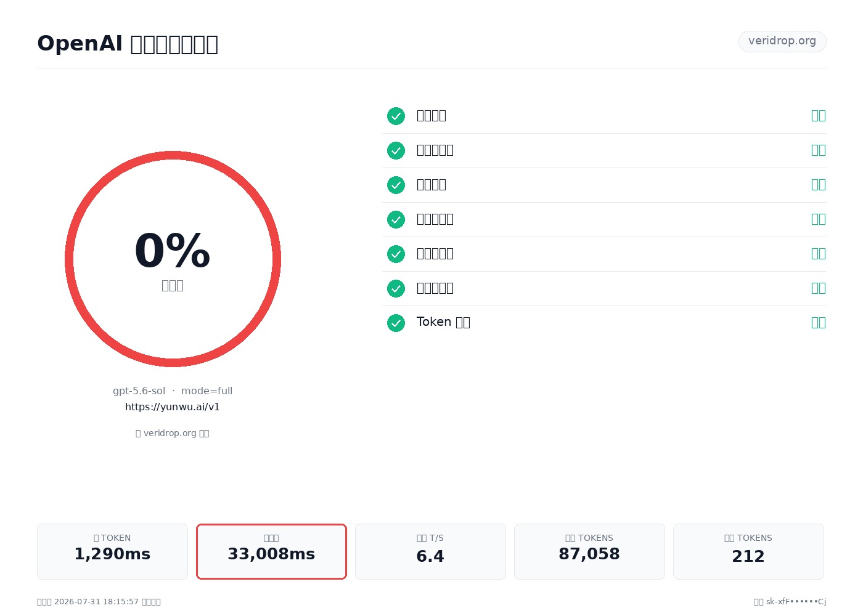Select the 212 tokens value
The image size is (863, 616).
click(748, 556)
